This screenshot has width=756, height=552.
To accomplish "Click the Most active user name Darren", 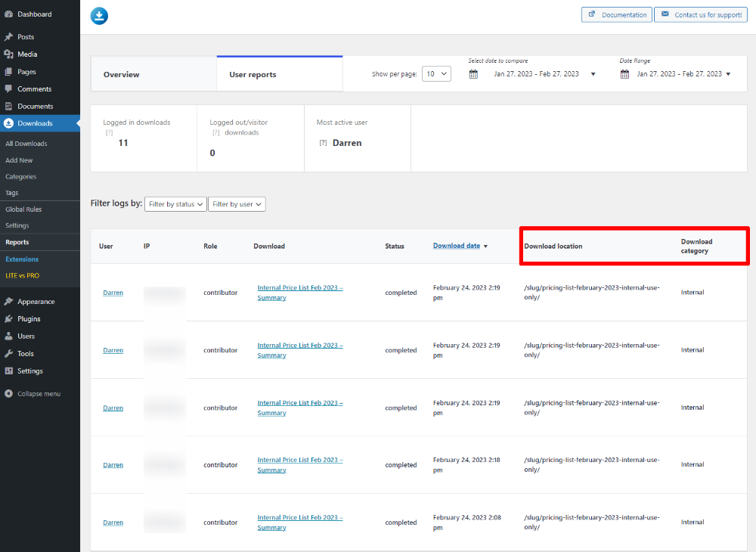I will coord(347,143).
